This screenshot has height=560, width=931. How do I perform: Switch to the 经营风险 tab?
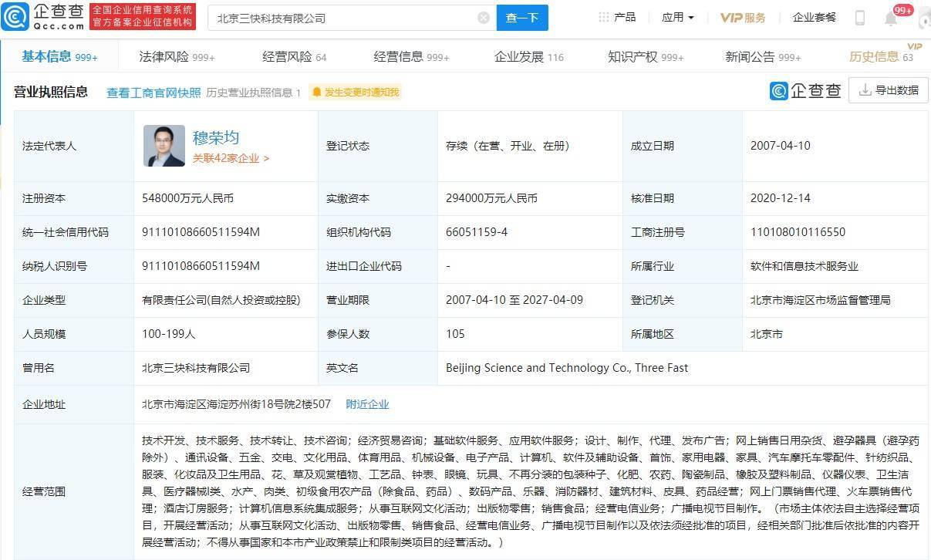click(295, 56)
